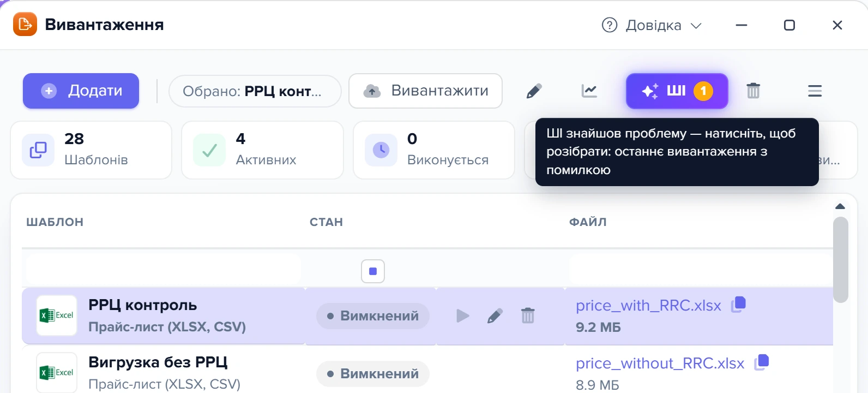
Task: Open price_with_RRC.xlsx file link
Action: (649, 306)
